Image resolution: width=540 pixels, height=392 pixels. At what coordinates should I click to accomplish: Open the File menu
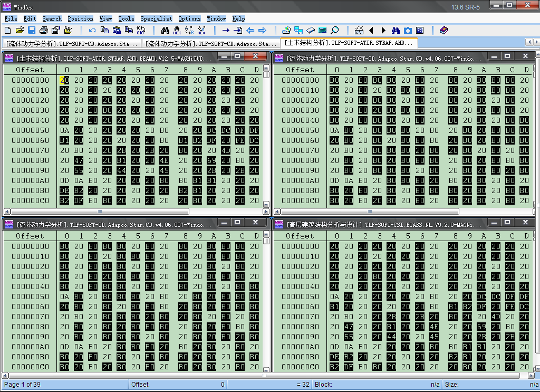tap(11, 18)
